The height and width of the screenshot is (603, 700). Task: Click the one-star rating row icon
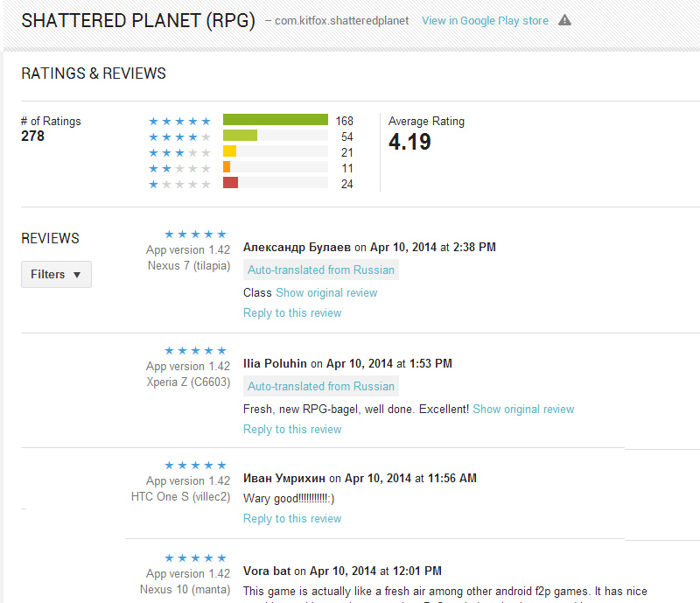coord(179,184)
